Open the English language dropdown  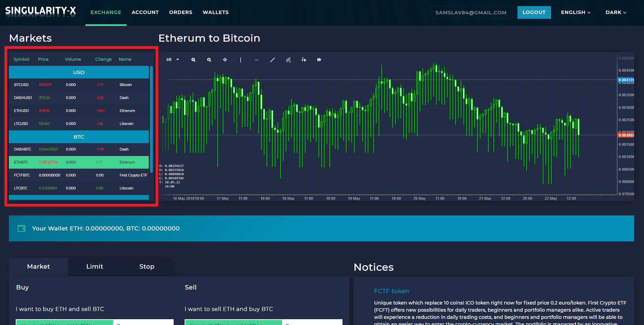[576, 12]
